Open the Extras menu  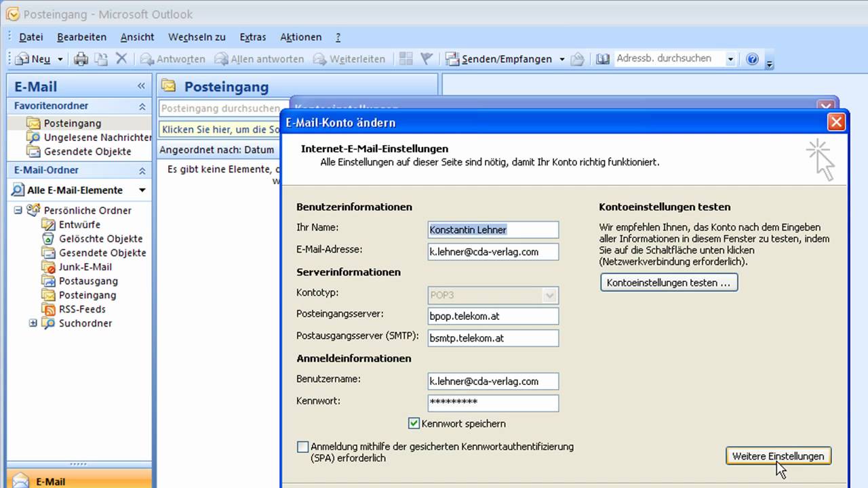(x=253, y=37)
